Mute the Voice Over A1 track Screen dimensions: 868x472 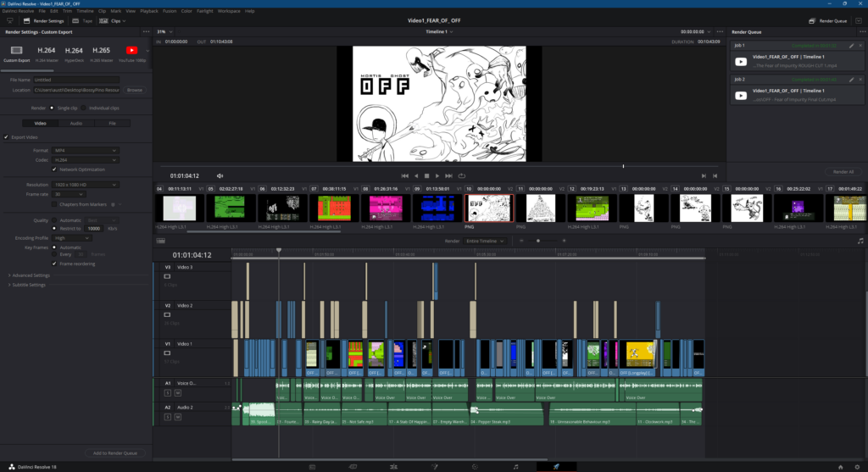click(x=176, y=393)
